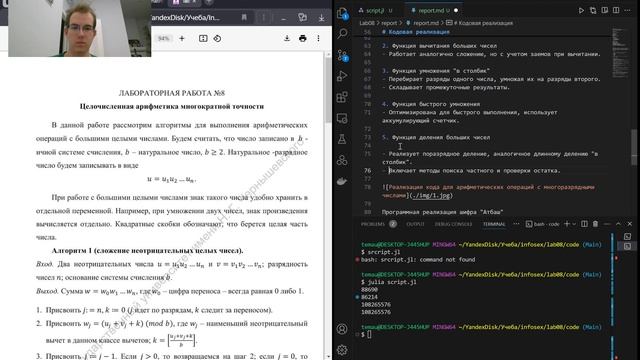This screenshot has height=360, width=640.
Task: Open PDF viewer more options menu
Action: coord(318,38)
